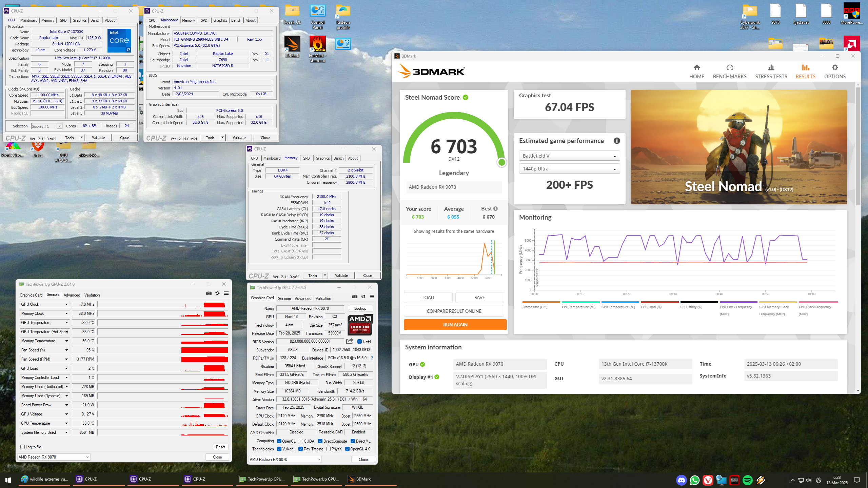Viewport: 868px width, 488px height.
Task: Open the OPTIONS gear icon in 3DMark
Action: 835,67
